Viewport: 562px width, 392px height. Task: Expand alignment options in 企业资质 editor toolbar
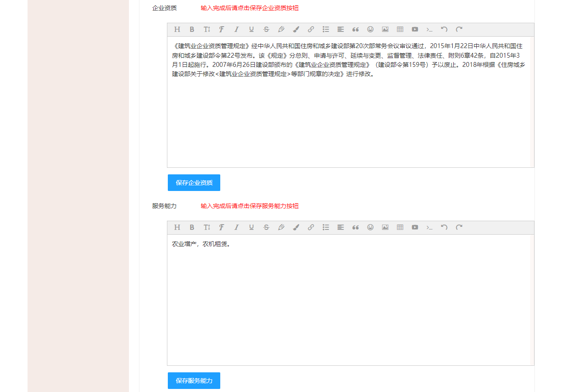pos(340,29)
